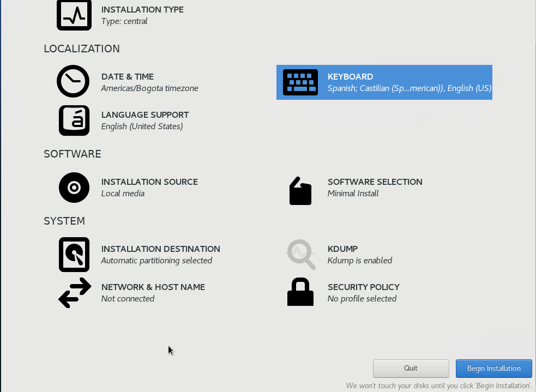The height and width of the screenshot is (392, 536).
Task: Click the 'Kdump is enabled' text
Action: tap(360, 261)
